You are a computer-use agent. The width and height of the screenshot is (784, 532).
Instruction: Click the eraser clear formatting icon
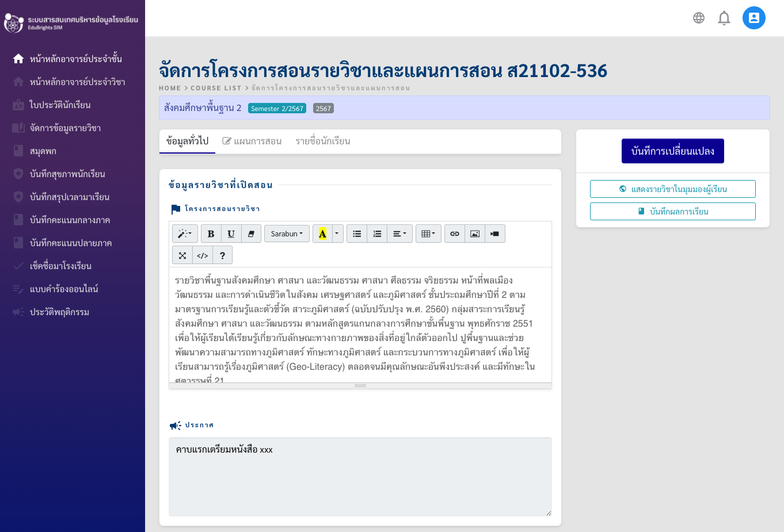(251, 234)
